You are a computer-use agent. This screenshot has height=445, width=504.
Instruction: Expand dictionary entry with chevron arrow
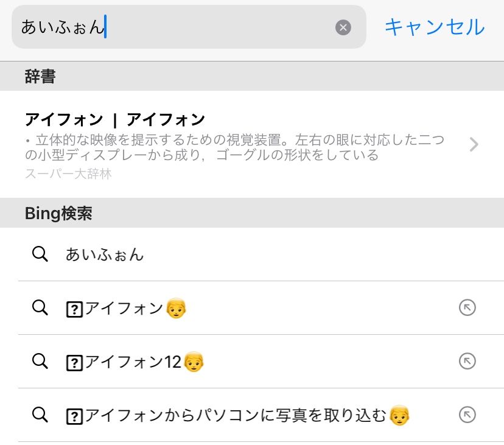(x=474, y=144)
